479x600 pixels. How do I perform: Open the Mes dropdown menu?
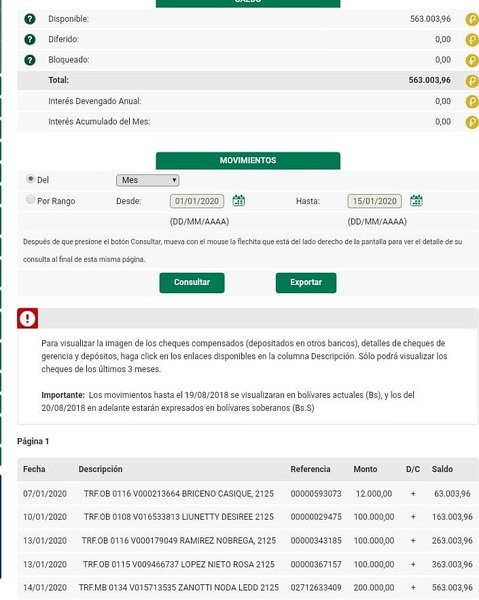click(x=148, y=180)
